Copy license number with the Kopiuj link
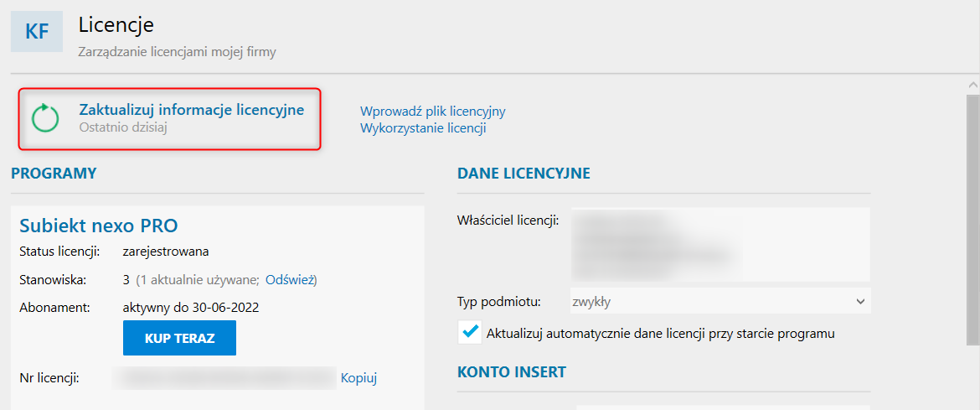This screenshot has width=980, height=410. coord(358,378)
